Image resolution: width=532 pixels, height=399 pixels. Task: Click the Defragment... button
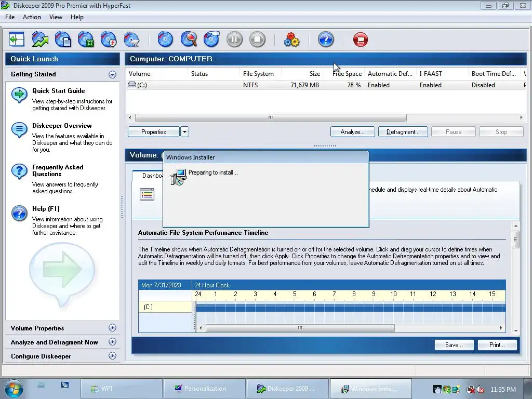point(403,131)
